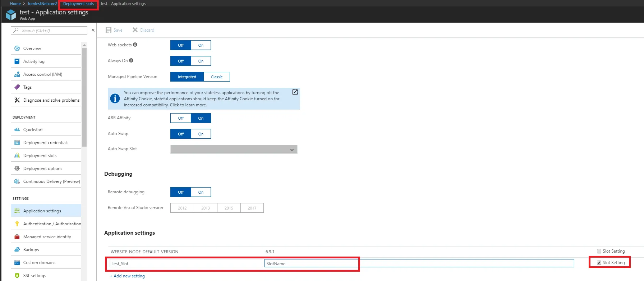
Task: Open Backups in the sidebar
Action: coord(46,250)
